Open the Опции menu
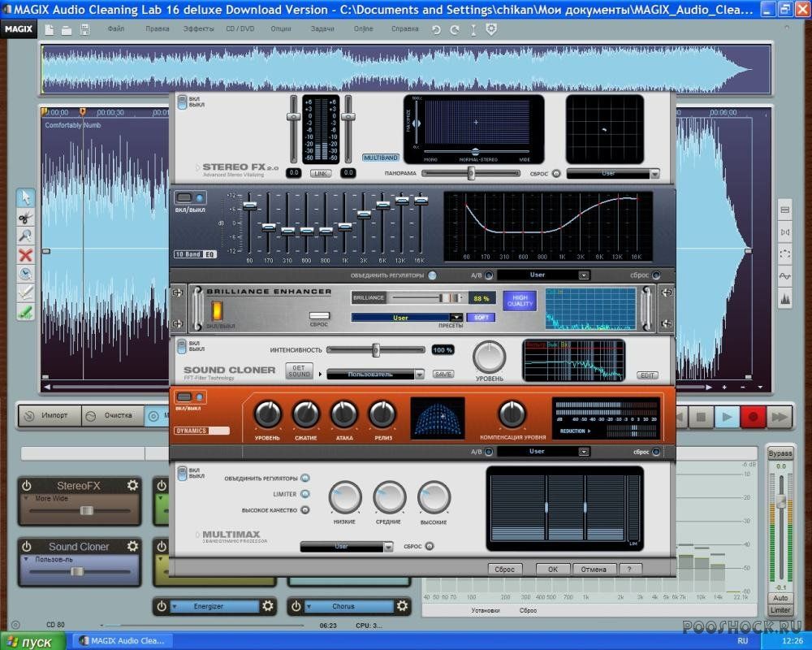Screen dimensions: 812x650 (281, 29)
